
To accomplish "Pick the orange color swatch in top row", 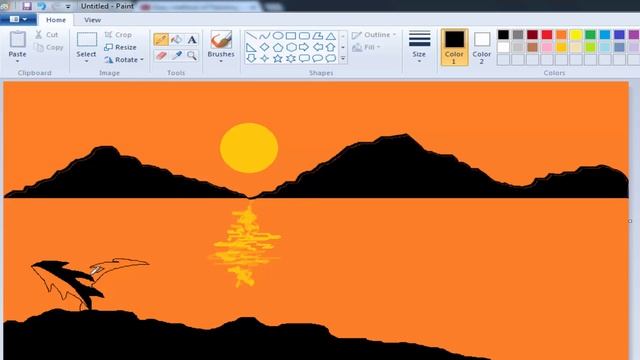I will 561,35.
